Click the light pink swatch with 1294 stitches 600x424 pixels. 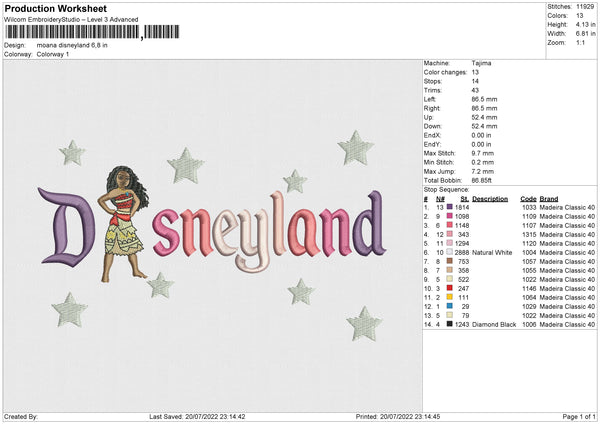click(x=450, y=243)
